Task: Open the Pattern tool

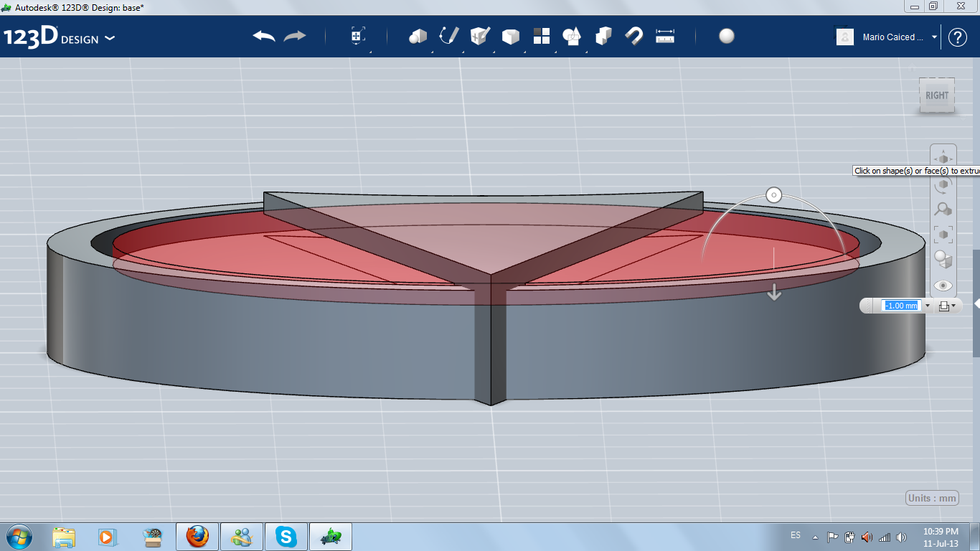Action: click(542, 36)
